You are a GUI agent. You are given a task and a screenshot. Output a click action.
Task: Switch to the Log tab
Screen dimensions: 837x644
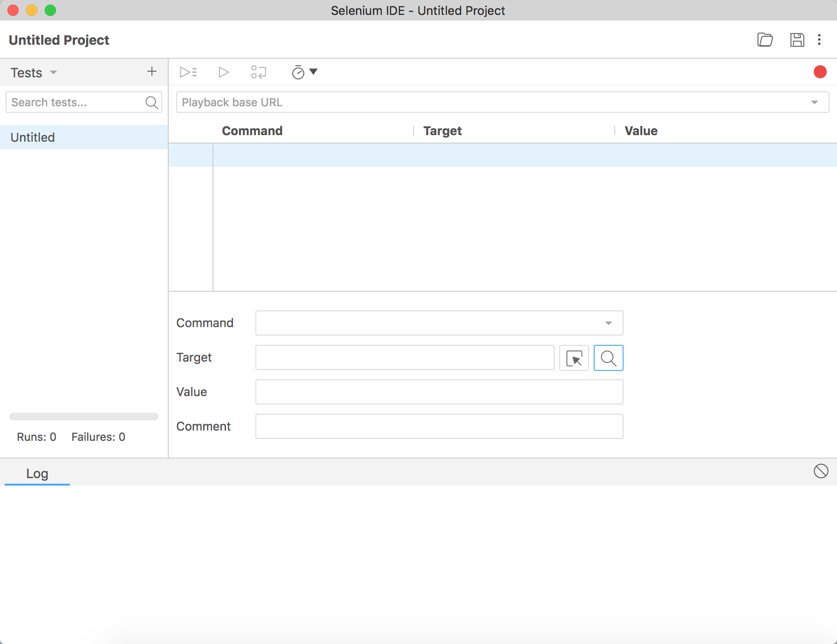point(37,473)
